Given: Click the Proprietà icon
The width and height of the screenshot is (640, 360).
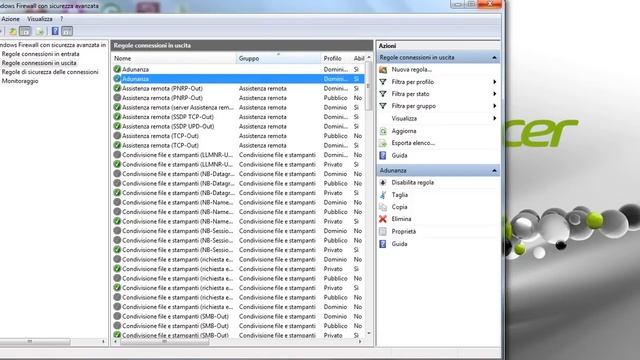Looking at the screenshot, I should click(383, 231).
